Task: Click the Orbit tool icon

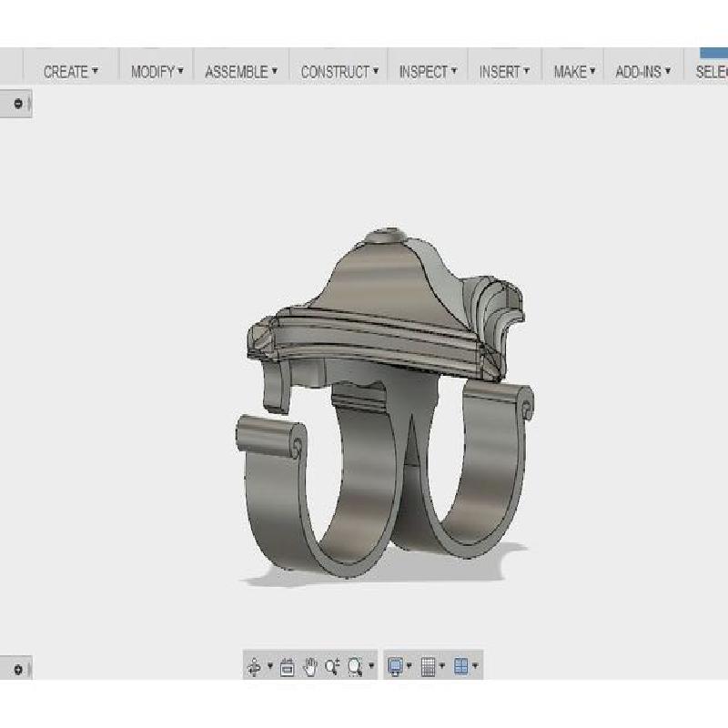Action: [x=254, y=668]
